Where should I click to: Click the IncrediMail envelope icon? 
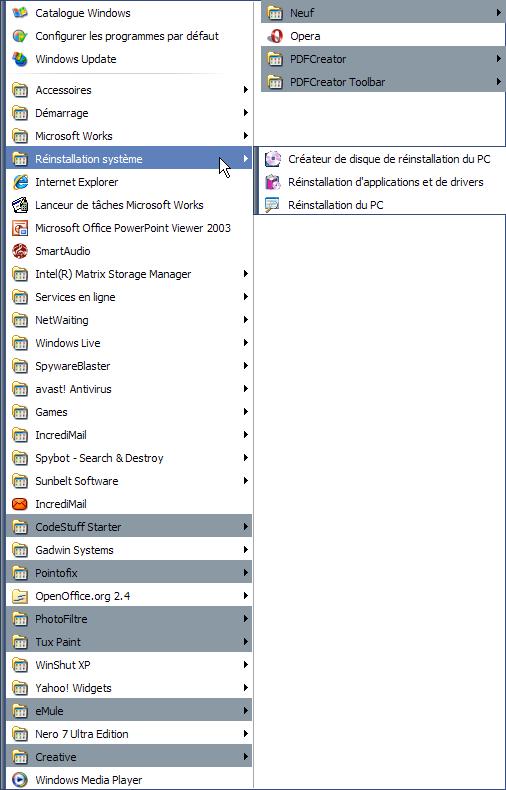point(20,504)
